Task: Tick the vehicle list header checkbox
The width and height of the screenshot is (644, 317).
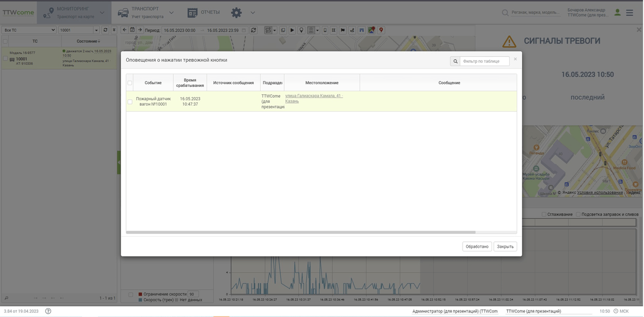Action: [5, 41]
